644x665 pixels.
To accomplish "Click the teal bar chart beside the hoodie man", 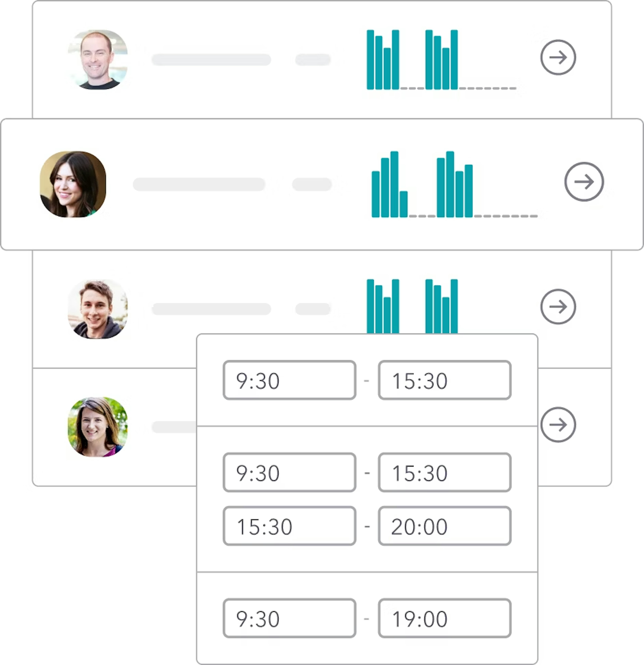I will pos(412,306).
